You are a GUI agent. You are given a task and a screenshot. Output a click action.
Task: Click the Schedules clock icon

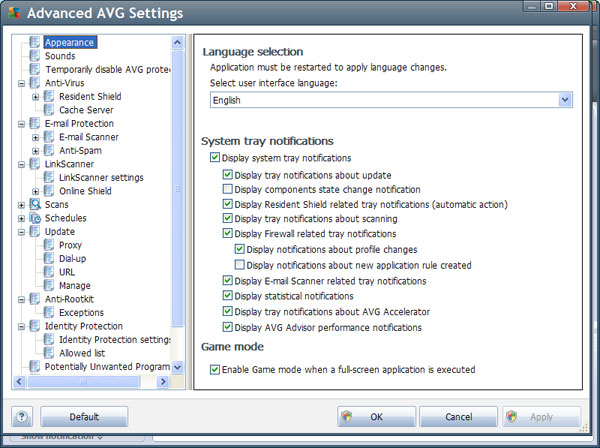click(x=35, y=218)
